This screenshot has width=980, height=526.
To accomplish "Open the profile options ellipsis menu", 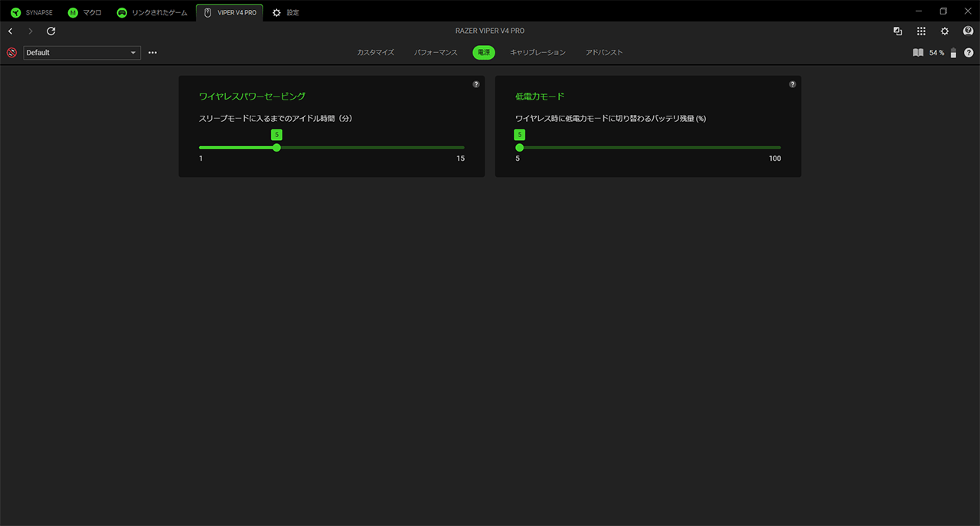I will 152,53.
